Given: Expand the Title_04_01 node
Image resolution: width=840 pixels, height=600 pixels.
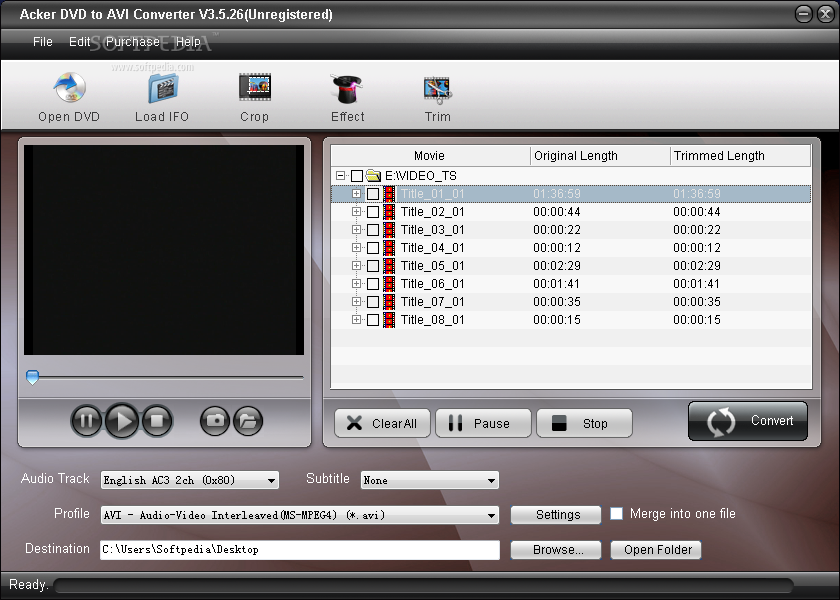Looking at the screenshot, I should point(356,248).
